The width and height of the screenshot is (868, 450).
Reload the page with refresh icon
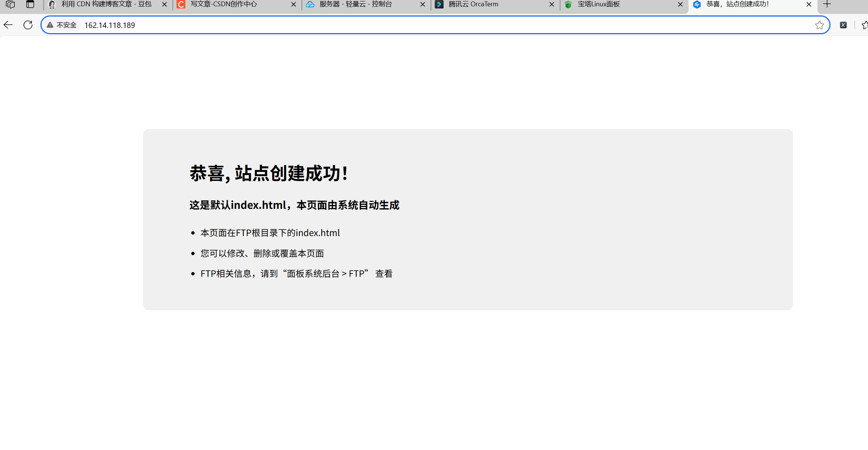click(28, 25)
